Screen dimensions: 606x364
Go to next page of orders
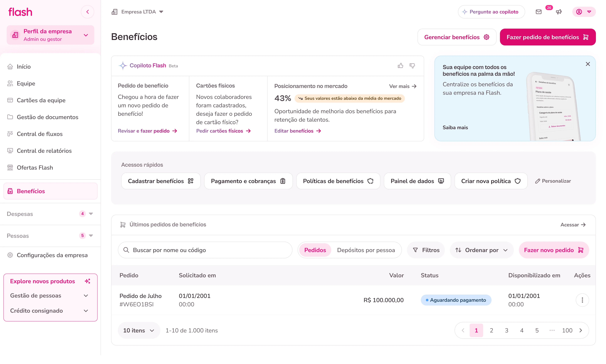[581, 330]
